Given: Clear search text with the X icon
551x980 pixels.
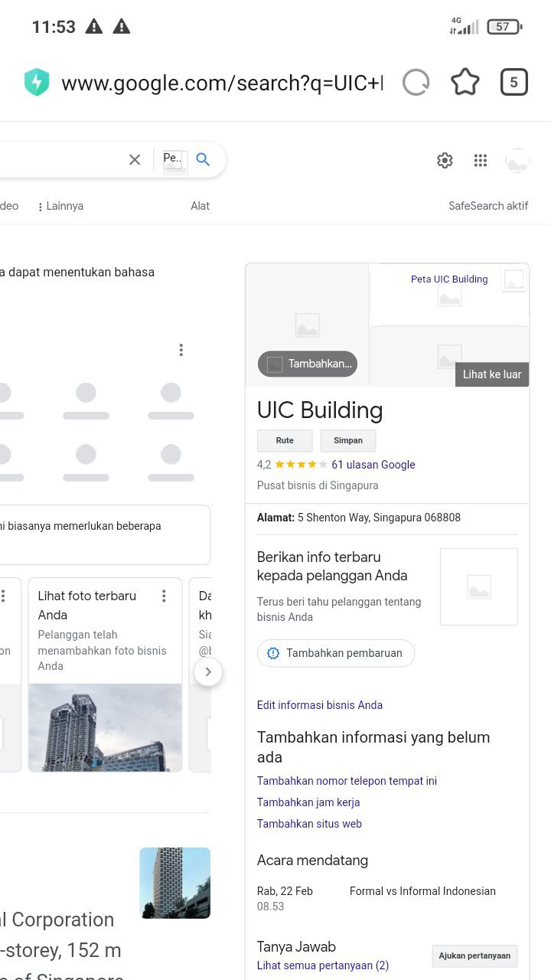Looking at the screenshot, I should click(x=135, y=159).
